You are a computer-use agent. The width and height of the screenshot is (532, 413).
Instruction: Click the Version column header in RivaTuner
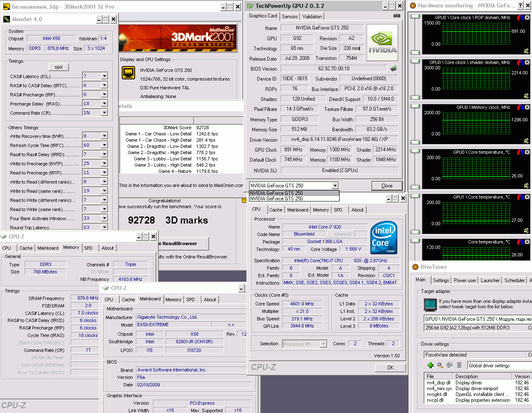pos(522,376)
